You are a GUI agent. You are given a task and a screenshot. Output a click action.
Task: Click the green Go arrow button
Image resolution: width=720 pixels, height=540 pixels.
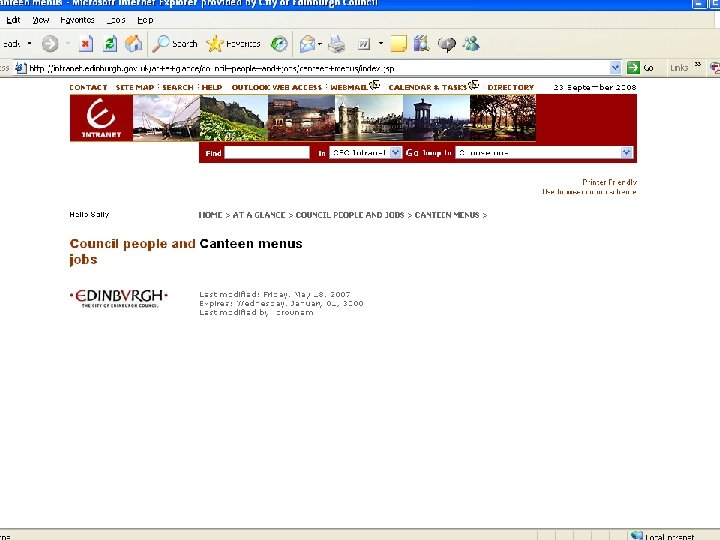coord(634,68)
